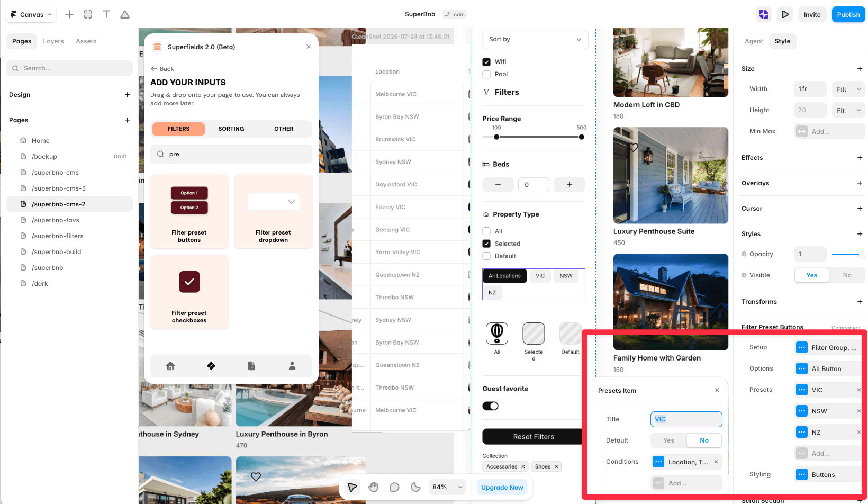Image resolution: width=868 pixels, height=504 pixels.
Task: Select the Text tool icon
Action: 106,14
